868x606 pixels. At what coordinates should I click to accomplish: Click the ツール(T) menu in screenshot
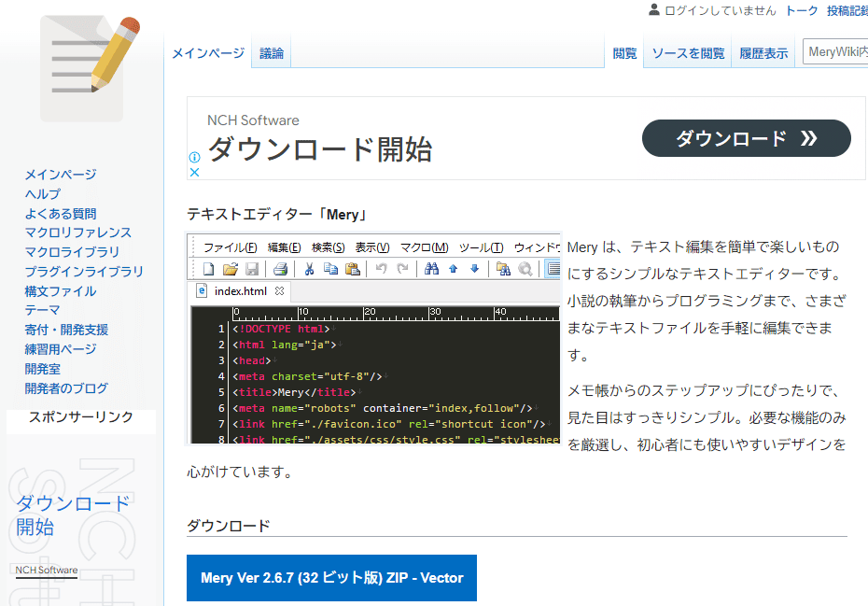481,247
